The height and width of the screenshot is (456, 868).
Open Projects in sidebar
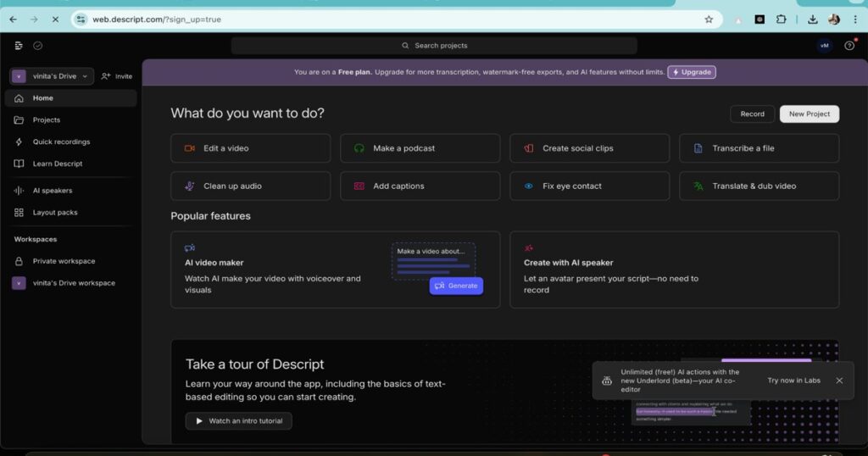tap(70, 120)
